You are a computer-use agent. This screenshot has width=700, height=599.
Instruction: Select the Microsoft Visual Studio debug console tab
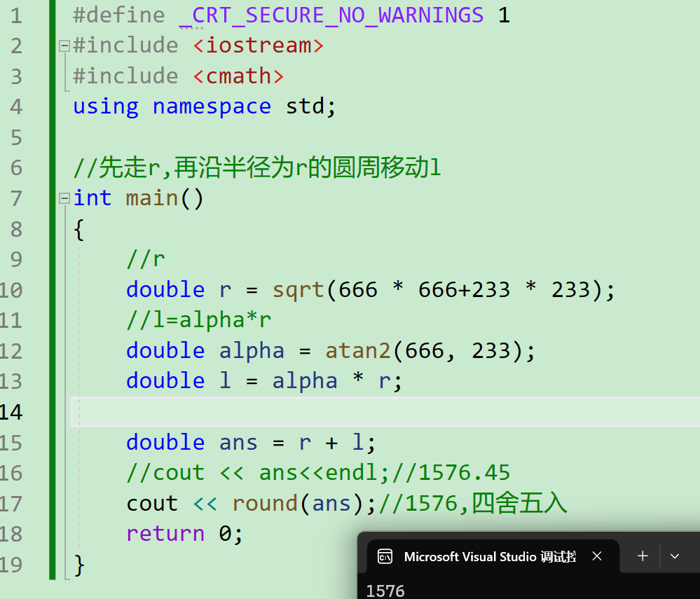coord(493,556)
